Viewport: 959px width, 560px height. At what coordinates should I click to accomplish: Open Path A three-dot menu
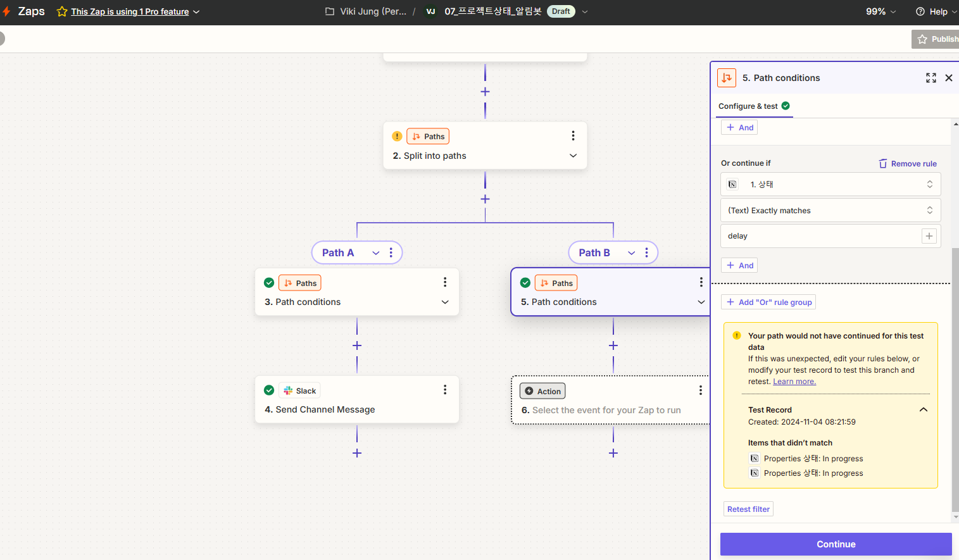coord(391,252)
